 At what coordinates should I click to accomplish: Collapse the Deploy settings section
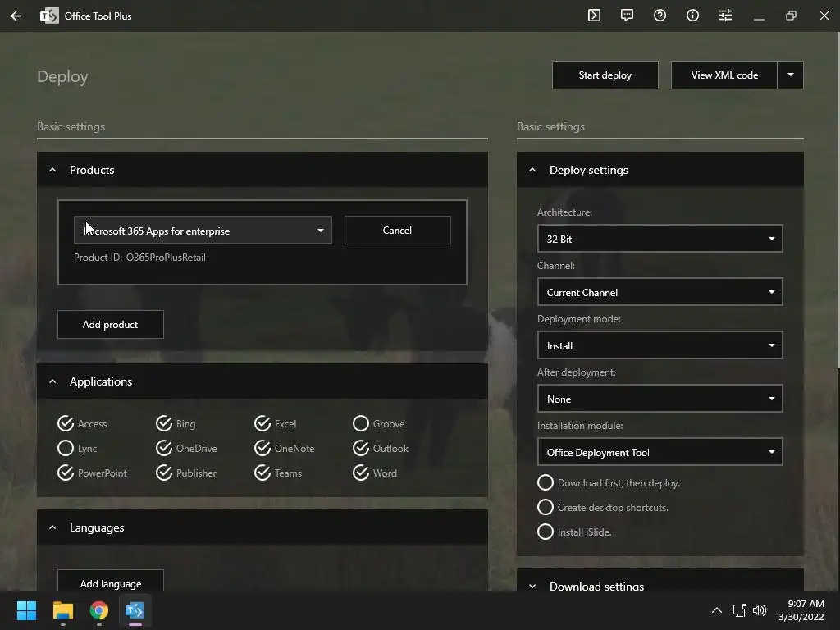point(532,170)
